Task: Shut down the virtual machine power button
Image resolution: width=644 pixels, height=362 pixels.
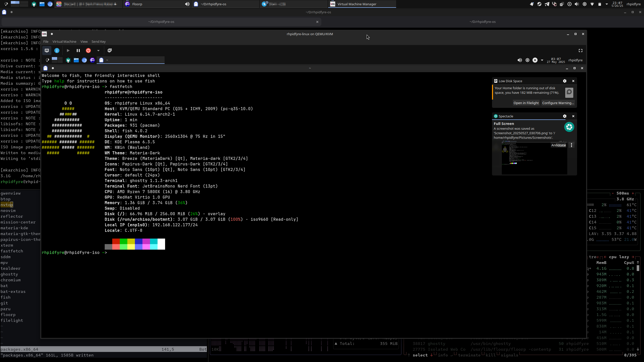Action: (88, 51)
